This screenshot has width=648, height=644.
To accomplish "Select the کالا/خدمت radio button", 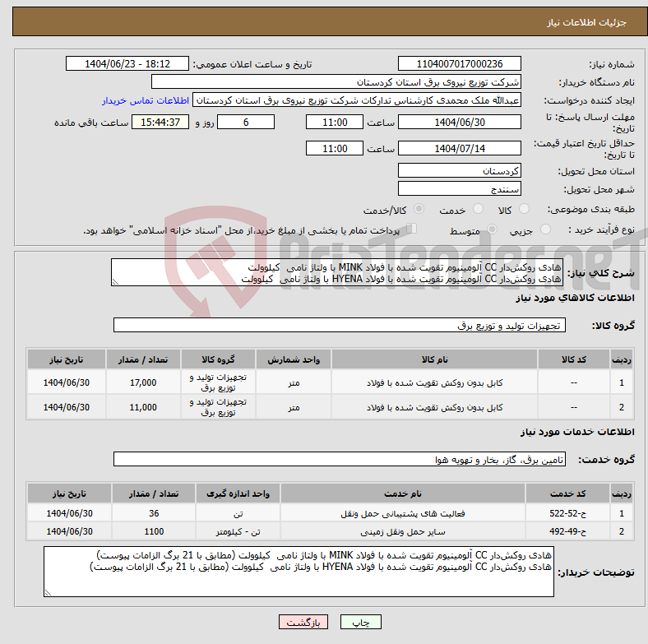I will [x=419, y=209].
